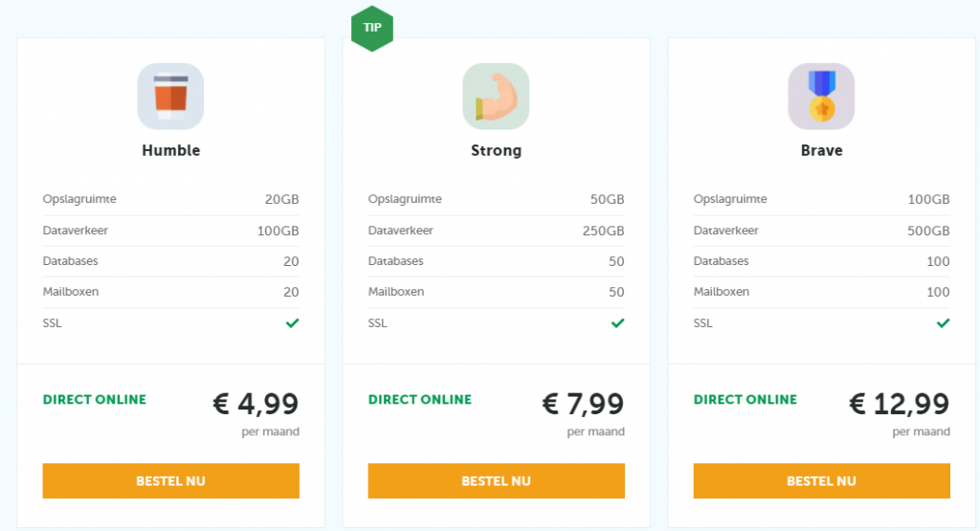
Task: Click the Strong plan 50GB Opslagruimte value
Action: (607, 200)
